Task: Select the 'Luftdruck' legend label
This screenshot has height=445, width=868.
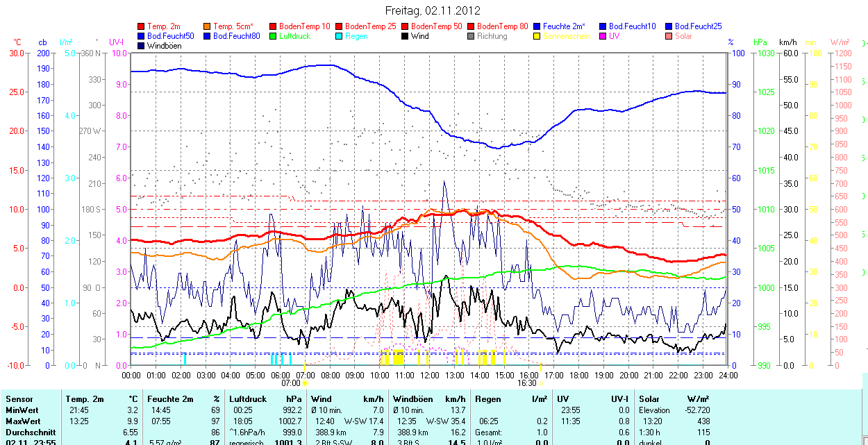Action: 295,36
